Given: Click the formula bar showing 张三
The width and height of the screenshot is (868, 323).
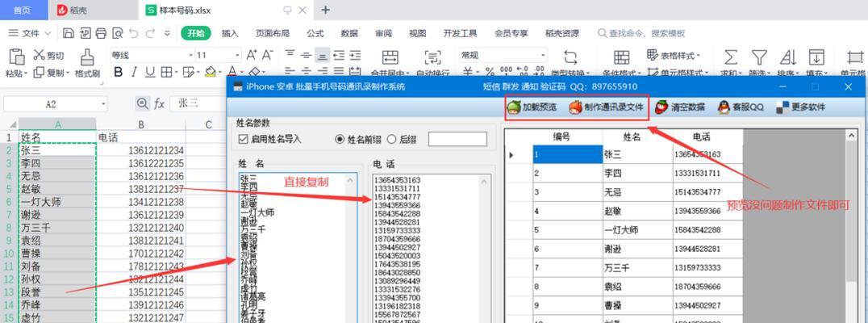Looking at the screenshot, I should pyautogui.click(x=197, y=103).
